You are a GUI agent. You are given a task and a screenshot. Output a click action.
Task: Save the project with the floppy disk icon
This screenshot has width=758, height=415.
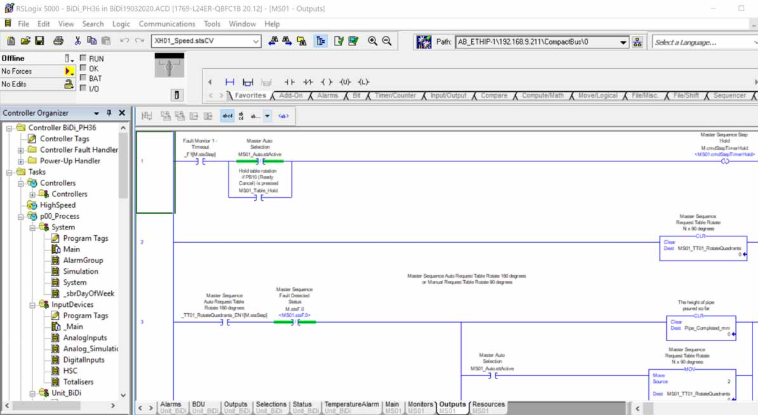pyautogui.click(x=40, y=41)
